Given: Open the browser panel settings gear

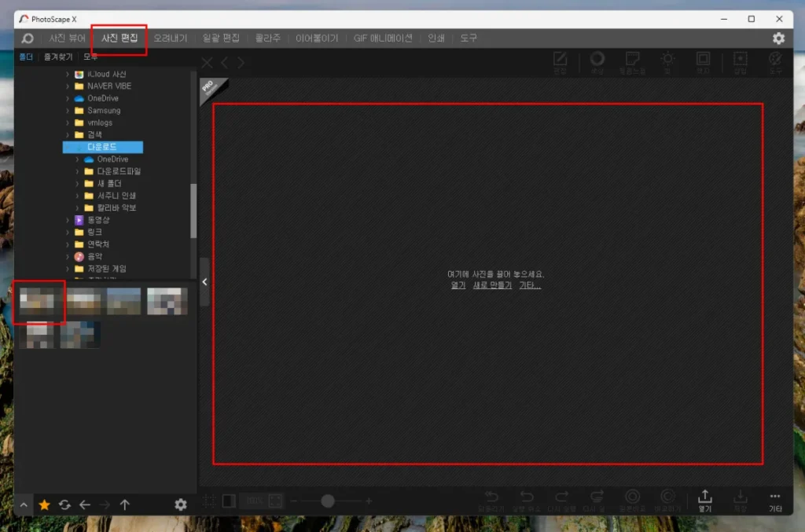Looking at the screenshot, I should pyautogui.click(x=181, y=504).
